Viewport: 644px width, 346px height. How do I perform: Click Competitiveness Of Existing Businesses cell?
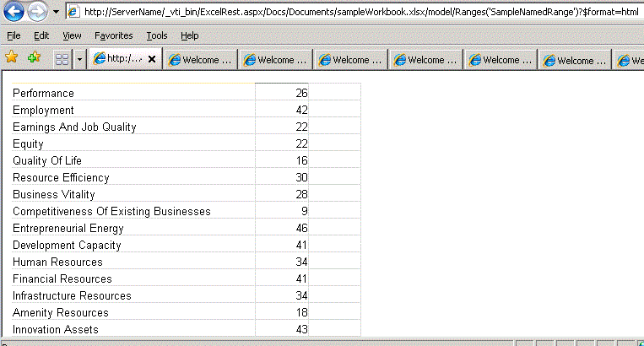pos(133,211)
